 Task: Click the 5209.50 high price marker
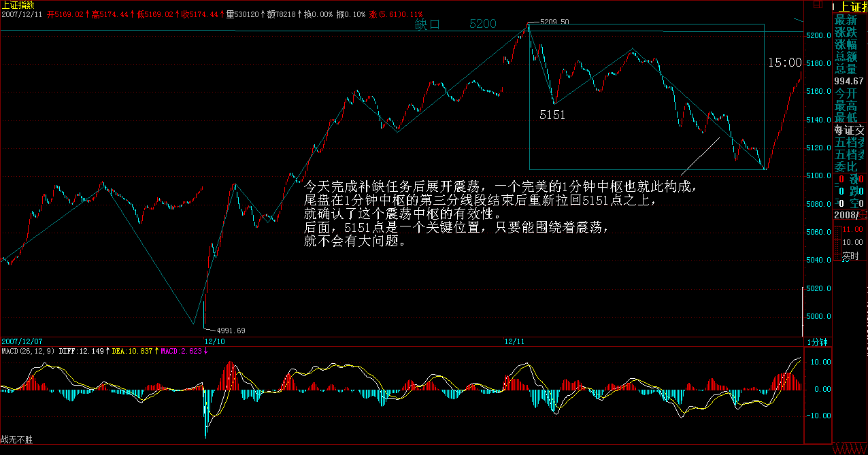(554, 22)
